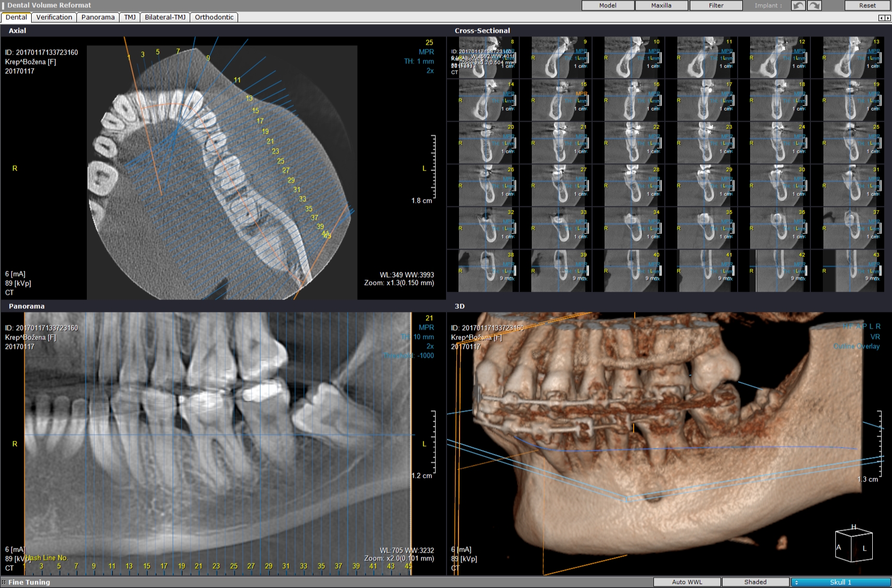
Task: Toggle the Shaded rendering button
Action: pos(755,582)
